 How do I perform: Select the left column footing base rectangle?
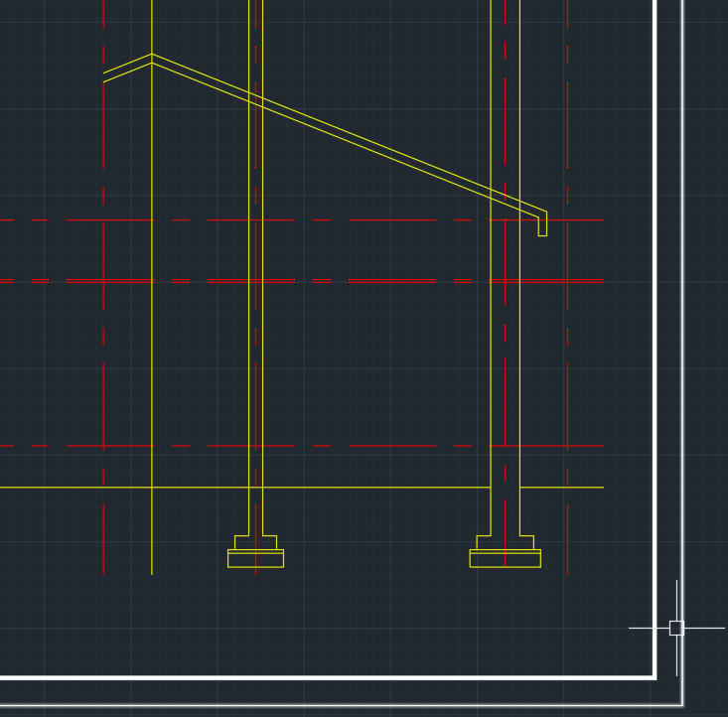(255, 558)
